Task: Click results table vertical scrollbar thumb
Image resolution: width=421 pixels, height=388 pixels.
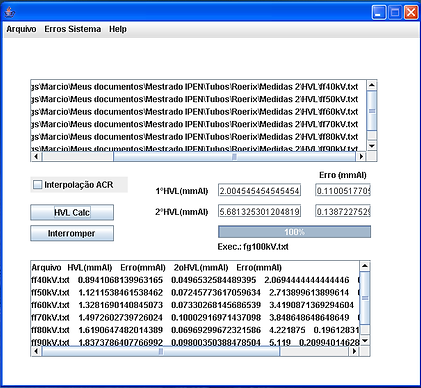Action: (x=365, y=298)
